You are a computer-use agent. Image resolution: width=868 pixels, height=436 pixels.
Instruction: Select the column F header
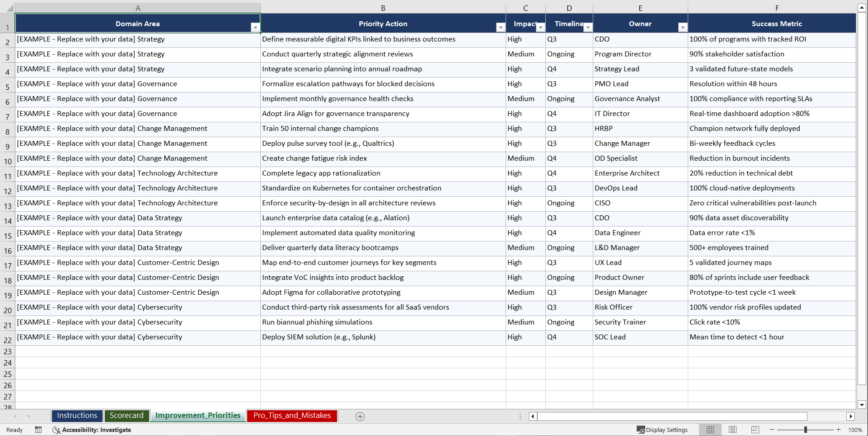click(x=777, y=7)
